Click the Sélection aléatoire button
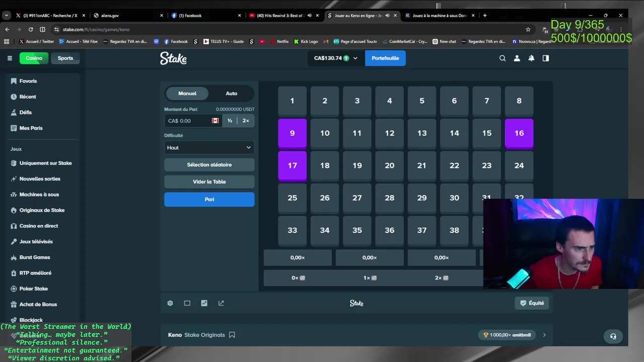644x362 pixels. 209,165
